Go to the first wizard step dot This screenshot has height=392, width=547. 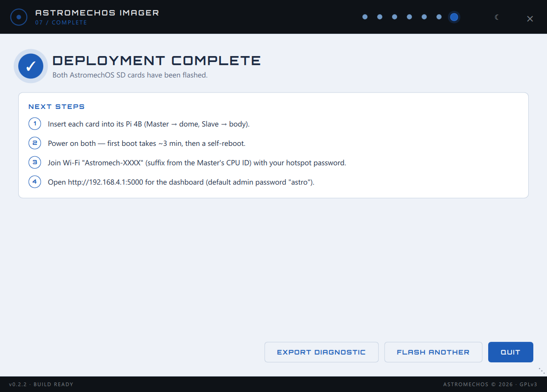[365, 17]
